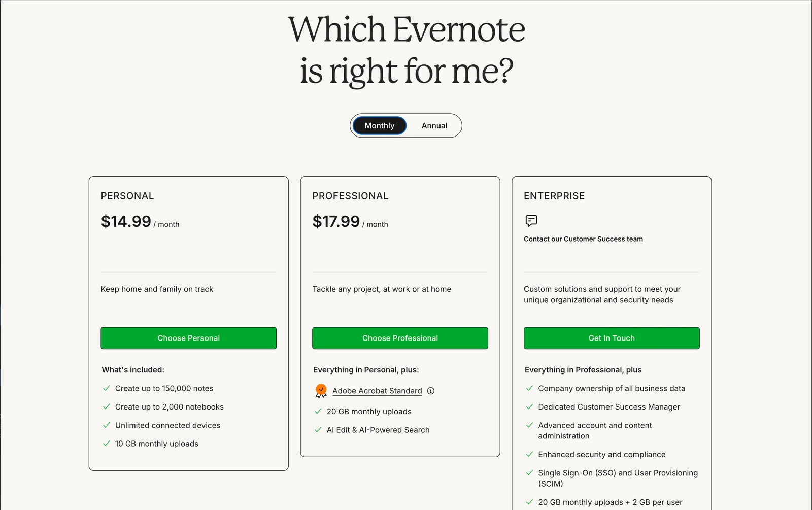Screen dimensions: 812x510
Task: Click the checkmark beside Enhanced security and compliance
Action: point(529,454)
